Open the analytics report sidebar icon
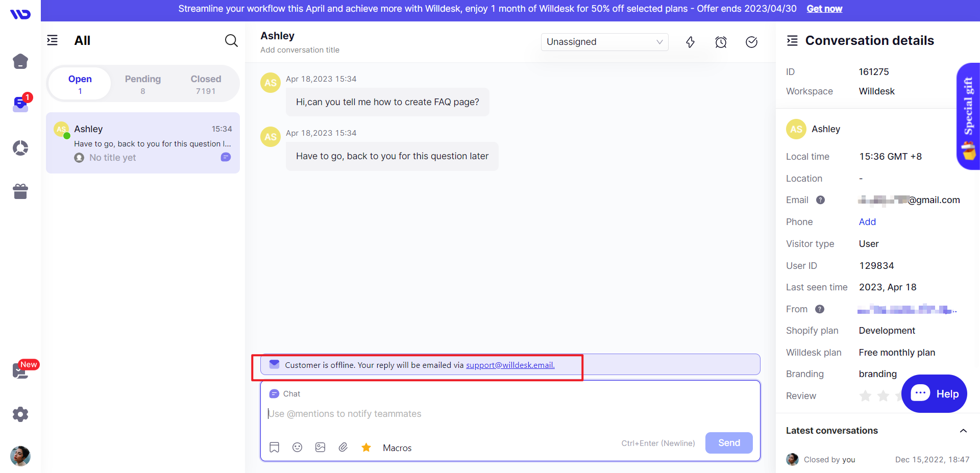 [20, 148]
